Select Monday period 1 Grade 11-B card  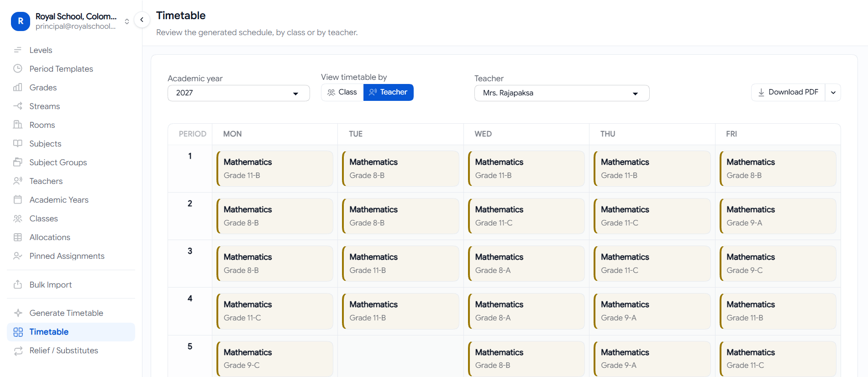pyautogui.click(x=275, y=168)
